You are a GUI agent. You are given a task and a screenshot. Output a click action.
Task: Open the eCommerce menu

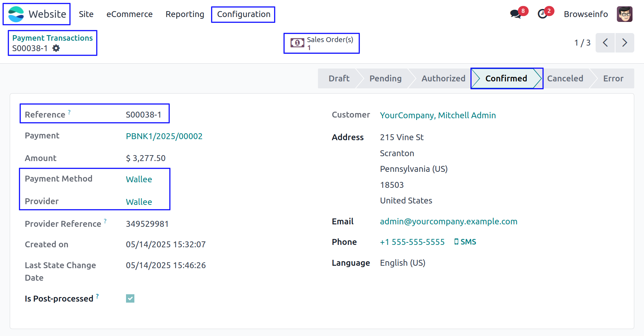tap(129, 14)
